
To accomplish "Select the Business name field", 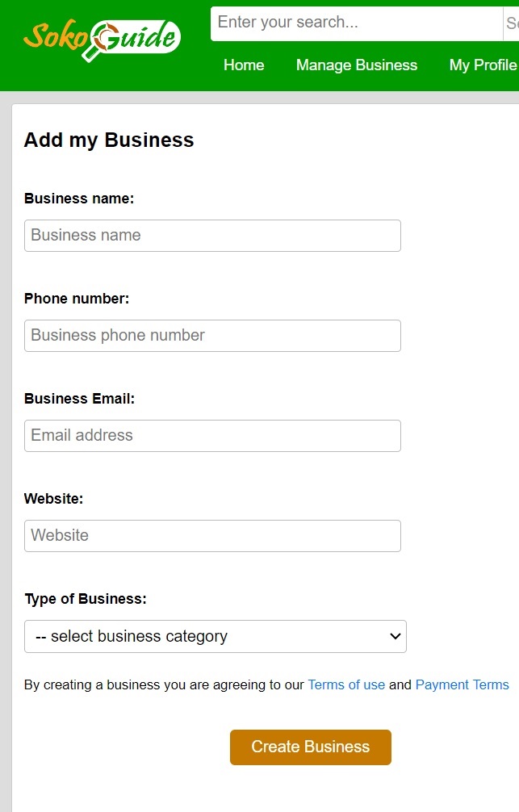I will (212, 236).
